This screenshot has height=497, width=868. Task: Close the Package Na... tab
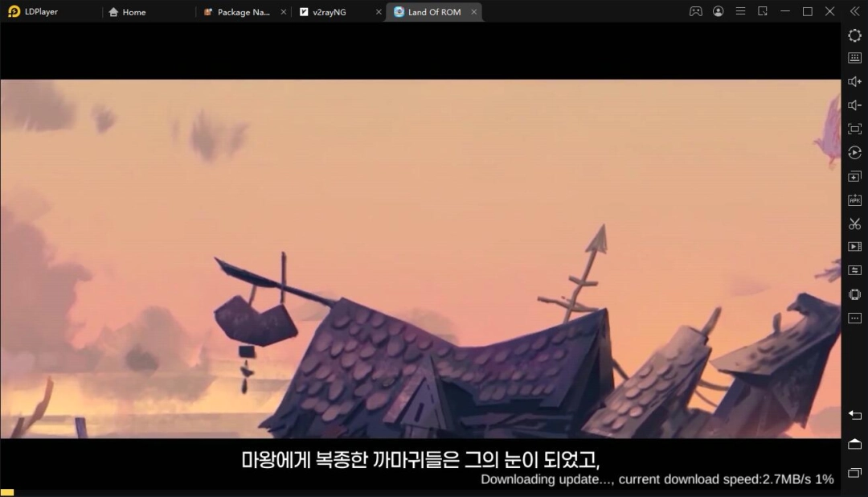(x=283, y=12)
